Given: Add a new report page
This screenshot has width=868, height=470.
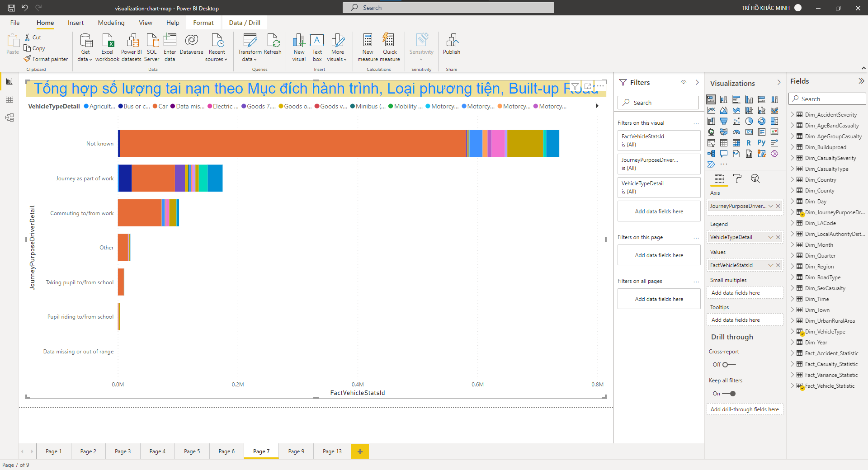Looking at the screenshot, I should pyautogui.click(x=360, y=451).
